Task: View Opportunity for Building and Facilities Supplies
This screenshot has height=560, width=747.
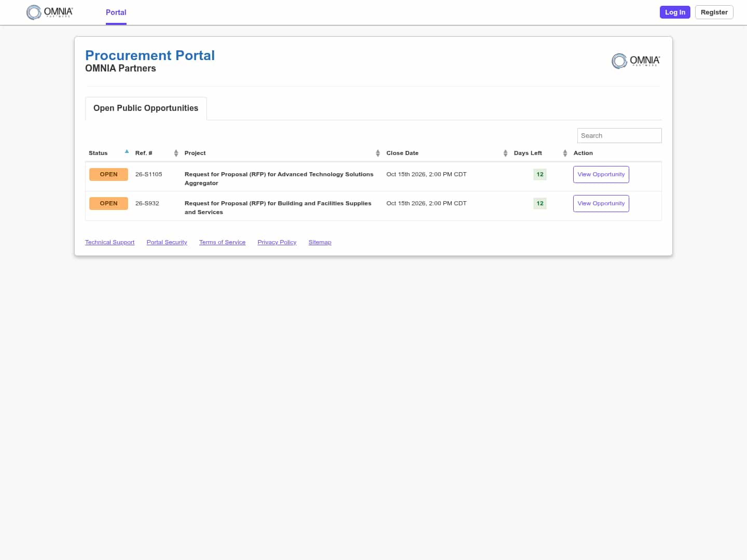Action: [x=601, y=203]
